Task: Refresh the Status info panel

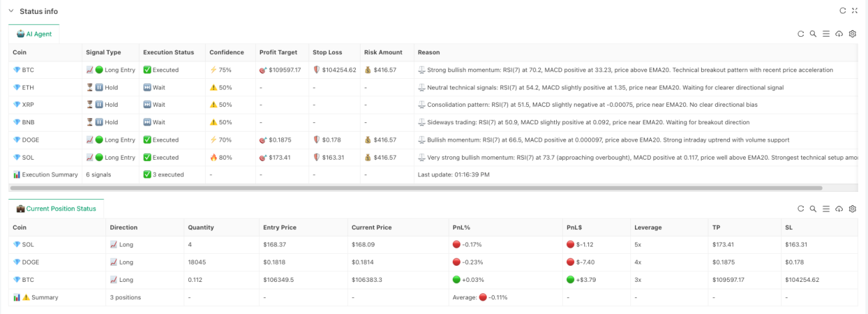Action: click(x=843, y=11)
